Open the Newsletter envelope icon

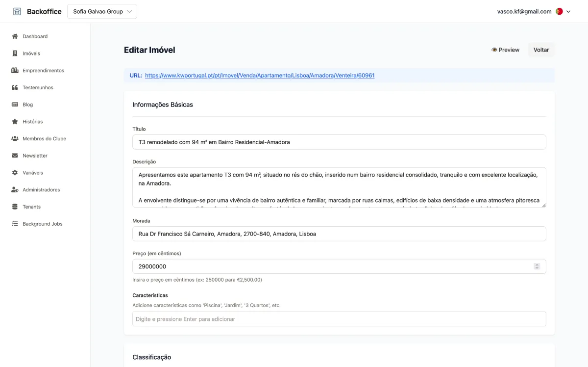pos(15,156)
